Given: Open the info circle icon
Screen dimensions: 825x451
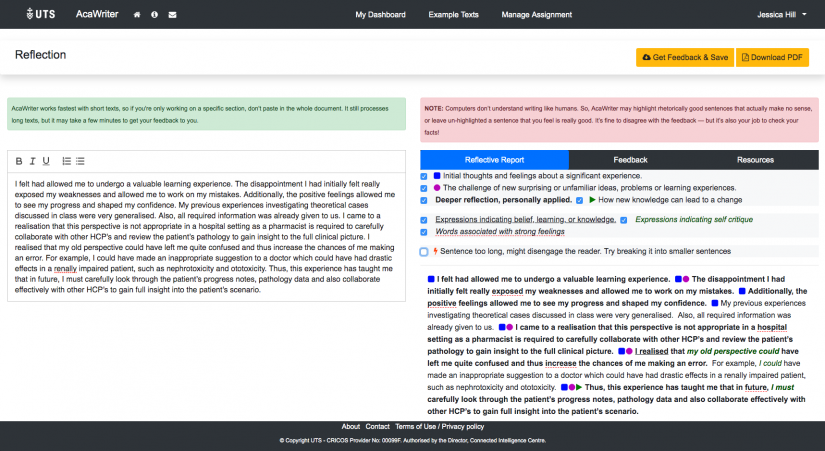Looking at the screenshot, I should tap(154, 15).
